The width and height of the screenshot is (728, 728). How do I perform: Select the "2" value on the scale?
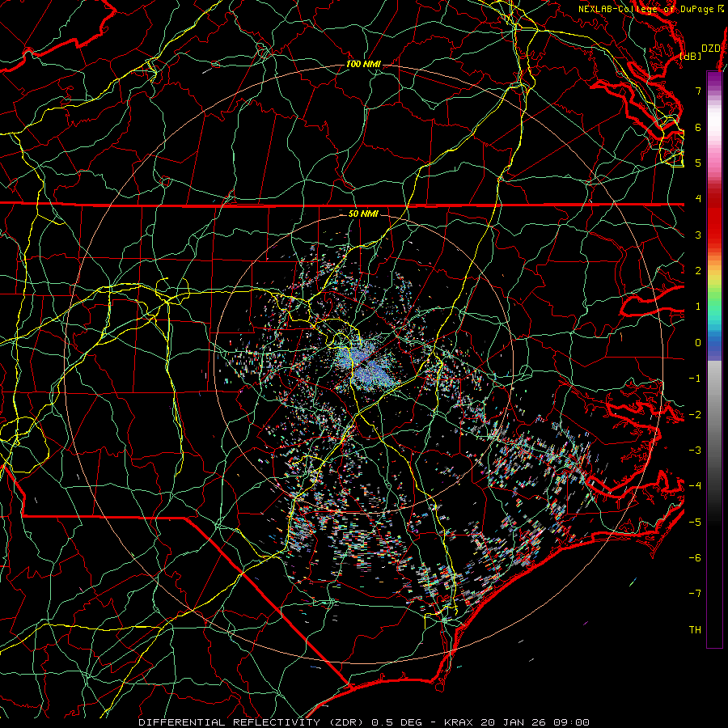pyautogui.click(x=698, y=271)
